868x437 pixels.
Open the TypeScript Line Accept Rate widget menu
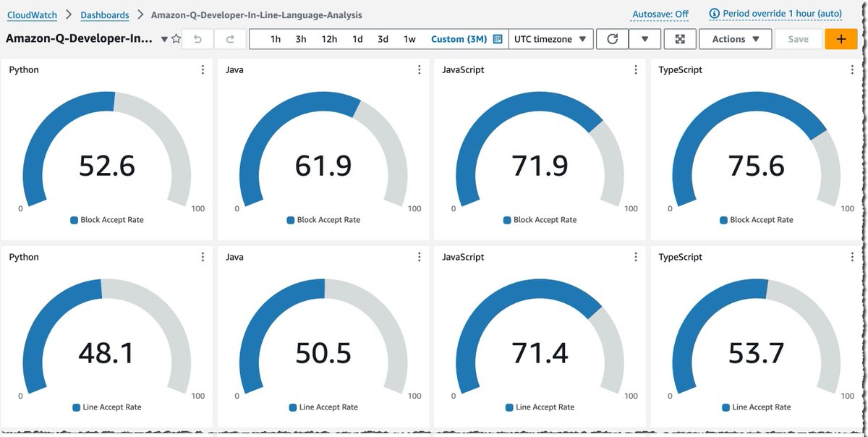coord(852,257)
